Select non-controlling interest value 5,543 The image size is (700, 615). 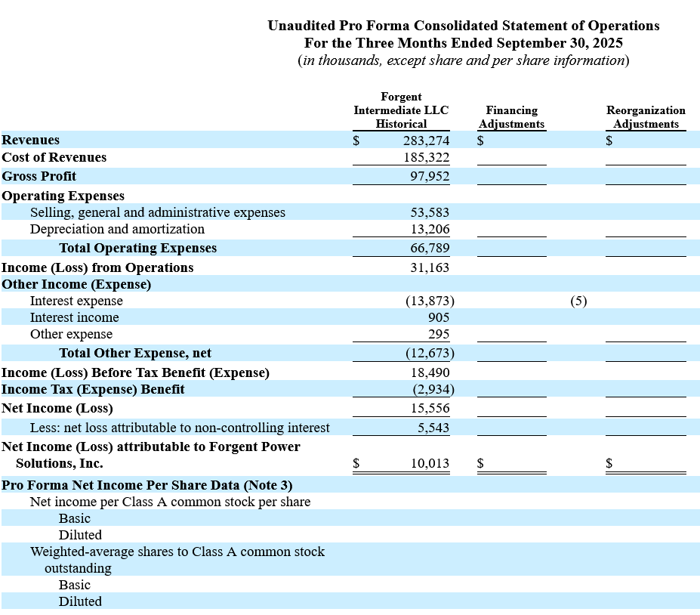pos(433,428)
